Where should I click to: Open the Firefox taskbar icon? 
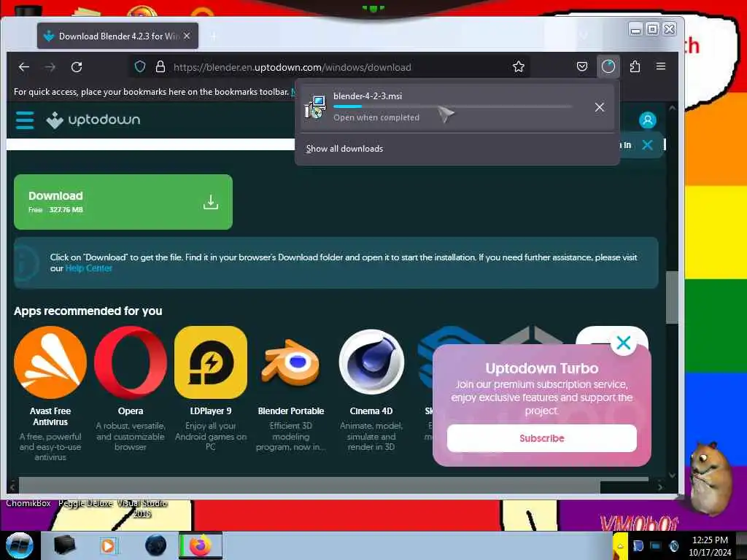tap(201, 545)
